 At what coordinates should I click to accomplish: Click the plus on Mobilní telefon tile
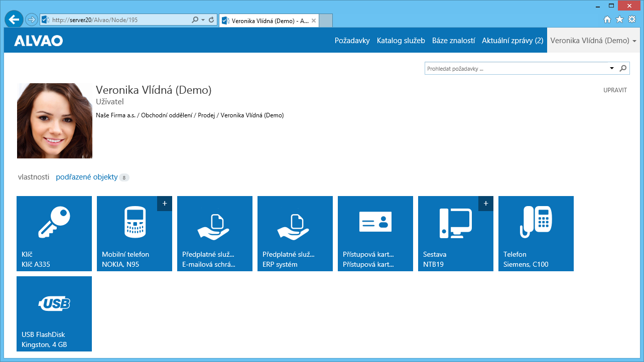(165, 204)
